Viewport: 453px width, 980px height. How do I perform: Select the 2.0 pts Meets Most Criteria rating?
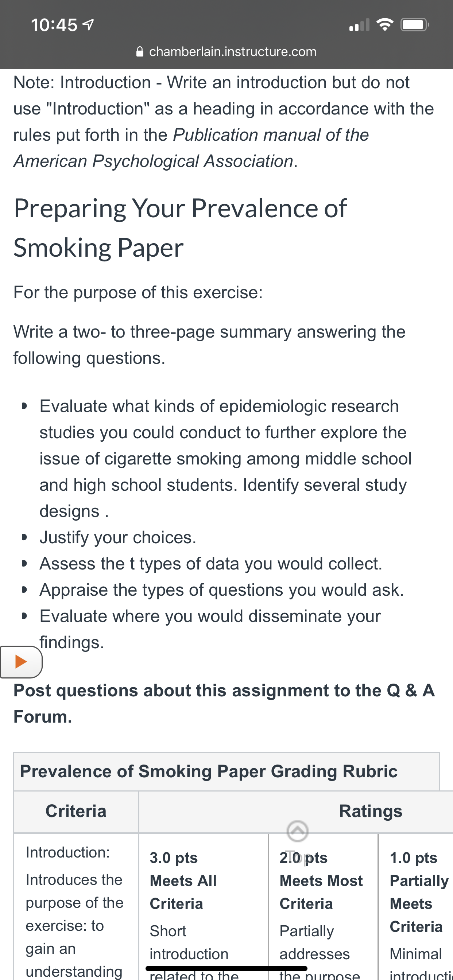(x=323, y=907)
